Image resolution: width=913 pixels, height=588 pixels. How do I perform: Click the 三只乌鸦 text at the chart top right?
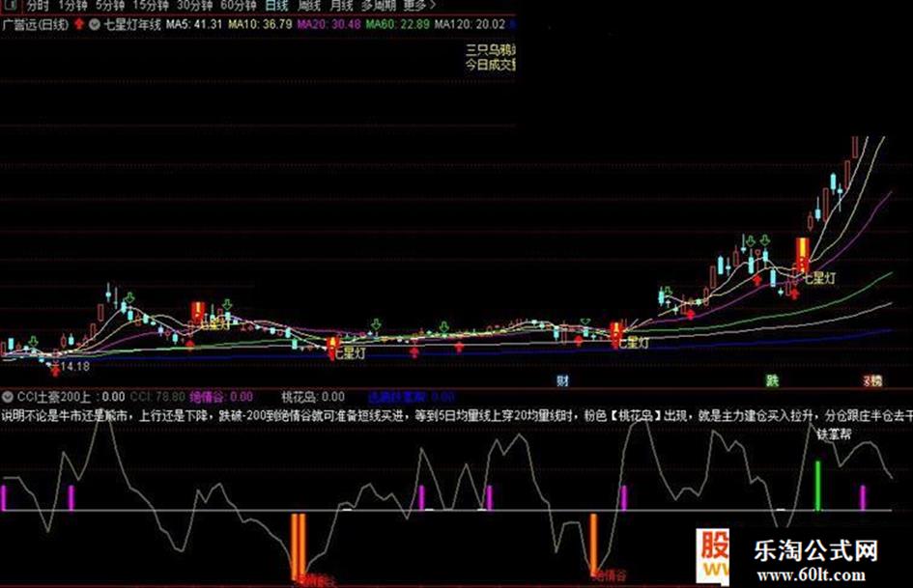(490, 49)
